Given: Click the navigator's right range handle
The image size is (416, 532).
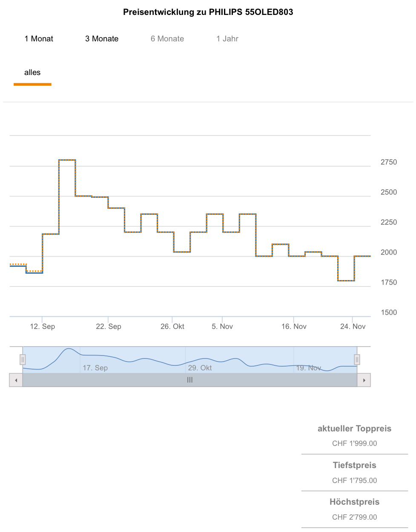Looking at the screenshot, I should tap(357, 360).
